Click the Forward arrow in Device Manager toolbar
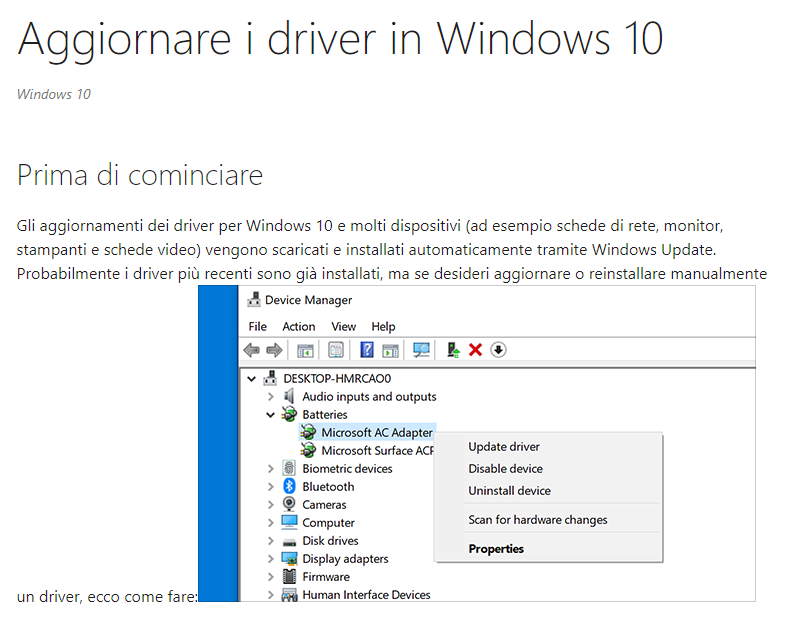Screen dimensions: 792x635 click(274, 350)
